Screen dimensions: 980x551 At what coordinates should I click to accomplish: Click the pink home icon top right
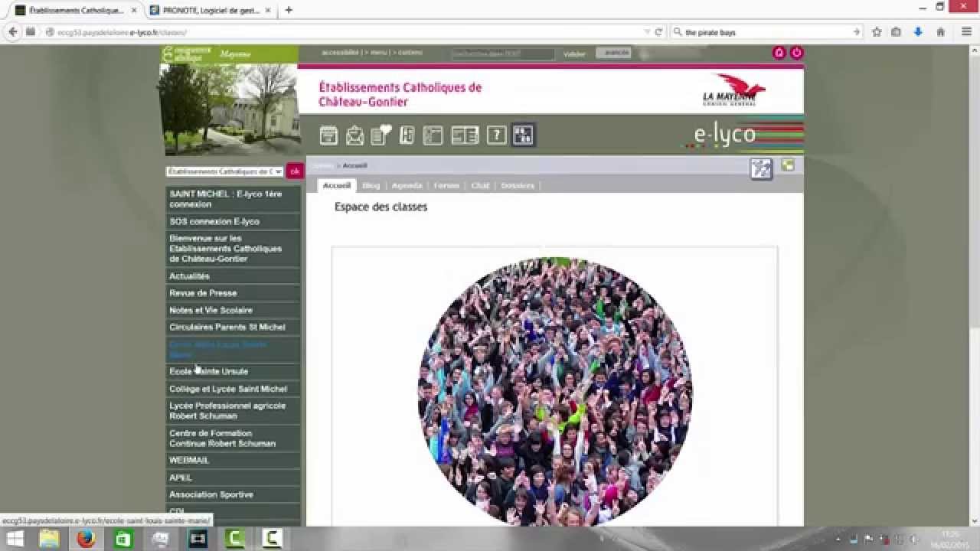point(779,53)
